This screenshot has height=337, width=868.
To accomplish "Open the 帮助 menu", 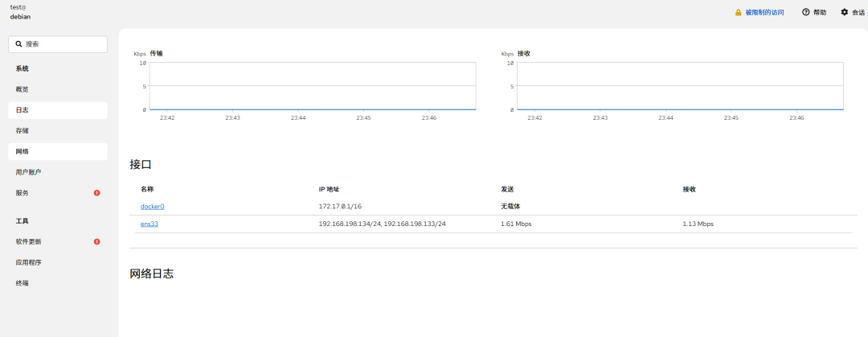I will [x=813, y=12].
